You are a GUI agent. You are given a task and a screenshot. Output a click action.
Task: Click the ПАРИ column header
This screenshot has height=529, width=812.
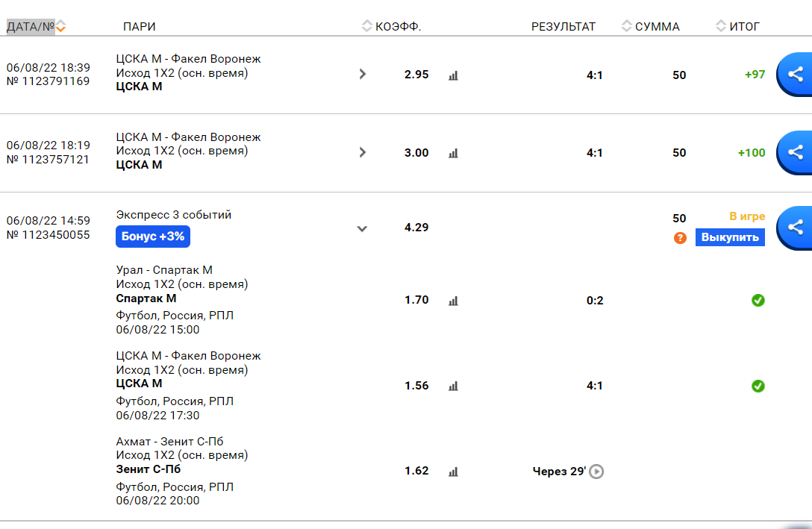coord(140,26)
